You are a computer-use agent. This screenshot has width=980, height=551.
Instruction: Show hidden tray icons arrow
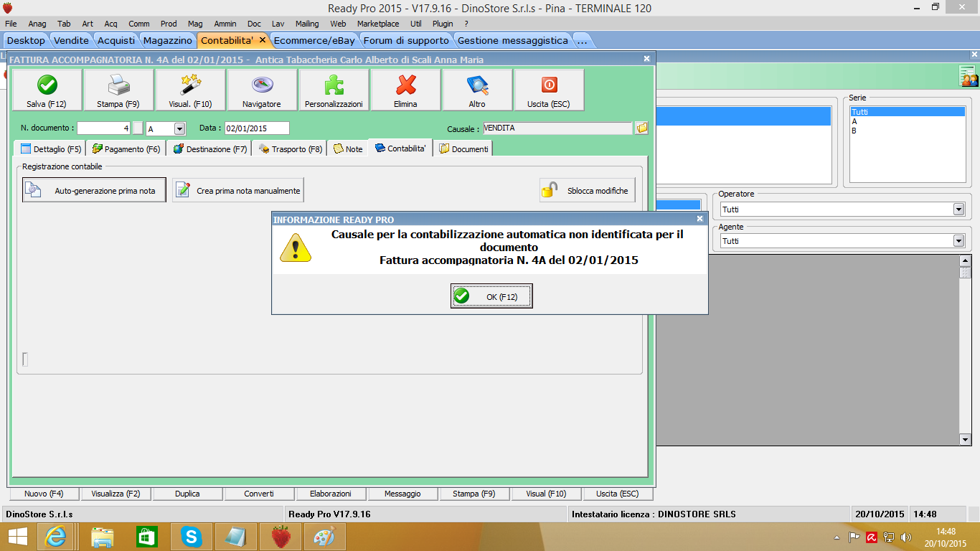pos(837,537)
